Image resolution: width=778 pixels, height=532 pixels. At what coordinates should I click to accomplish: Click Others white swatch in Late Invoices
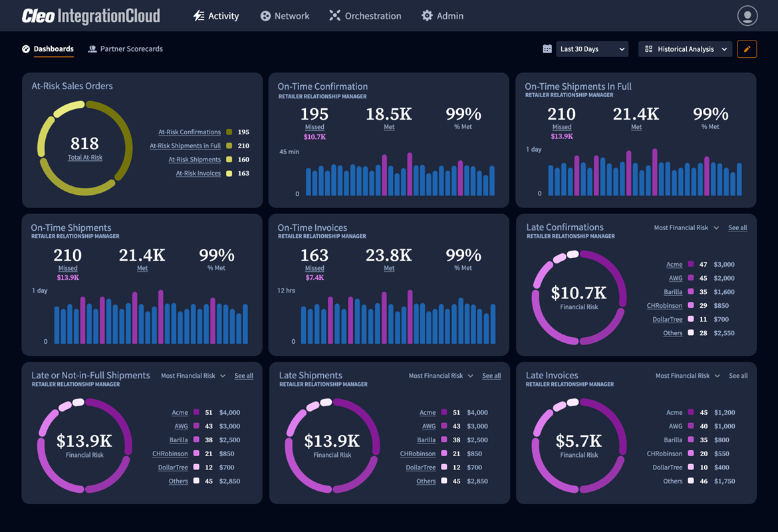(x=691, y=481)
